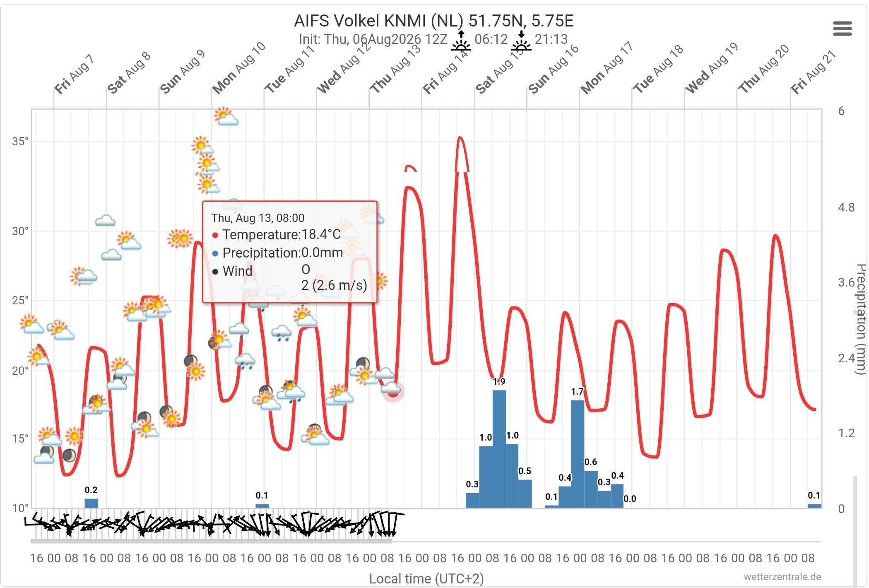Click the sunset icon beside 21:13
Viewport: 869px width, 588px height.
(x=521, y=40)
